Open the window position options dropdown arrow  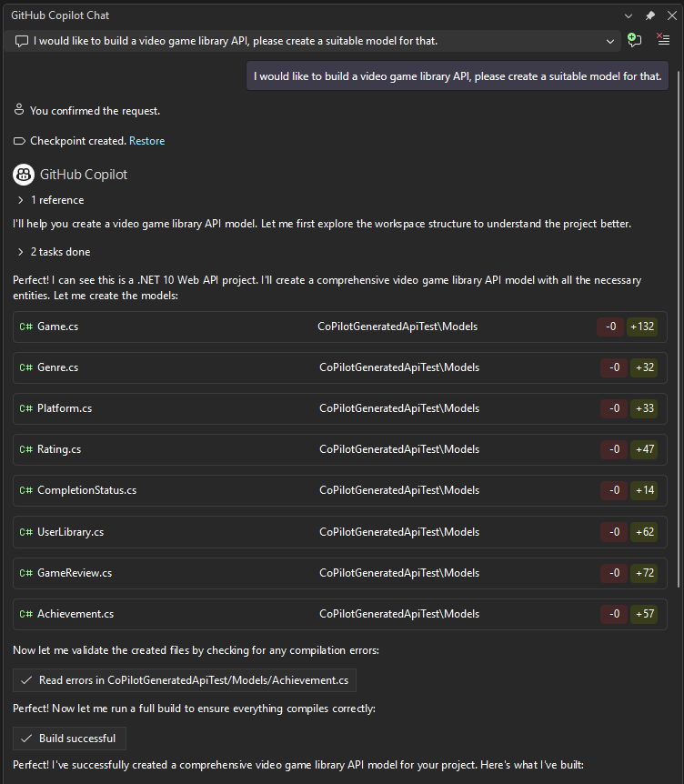(x=629, y=15)
